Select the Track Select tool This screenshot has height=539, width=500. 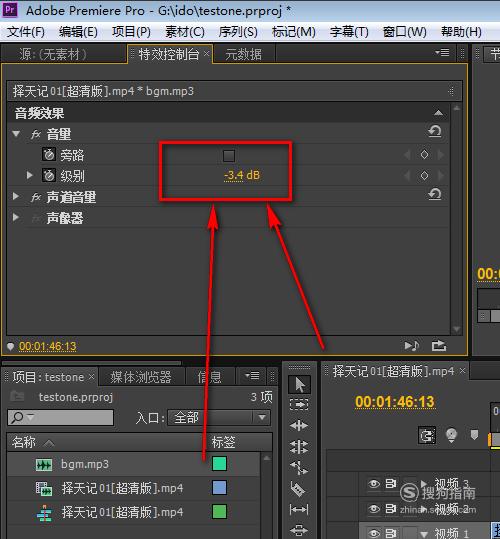click(x=299, y=405)
